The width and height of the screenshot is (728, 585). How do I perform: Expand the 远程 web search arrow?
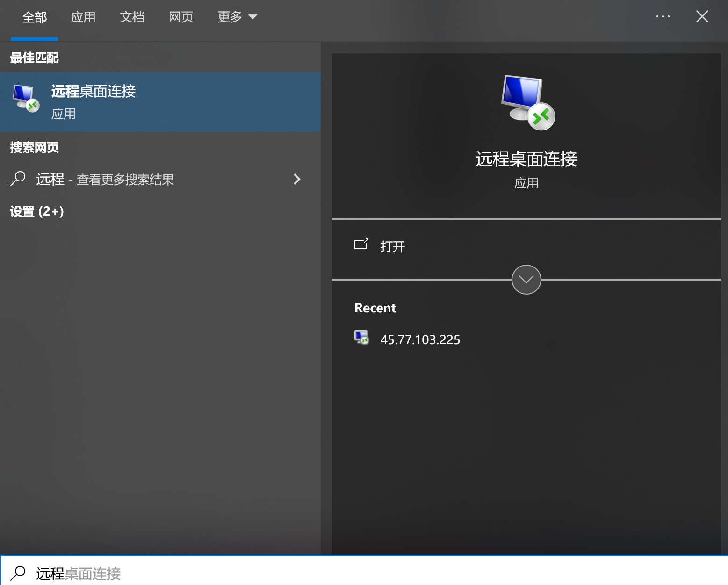[297, 179]
